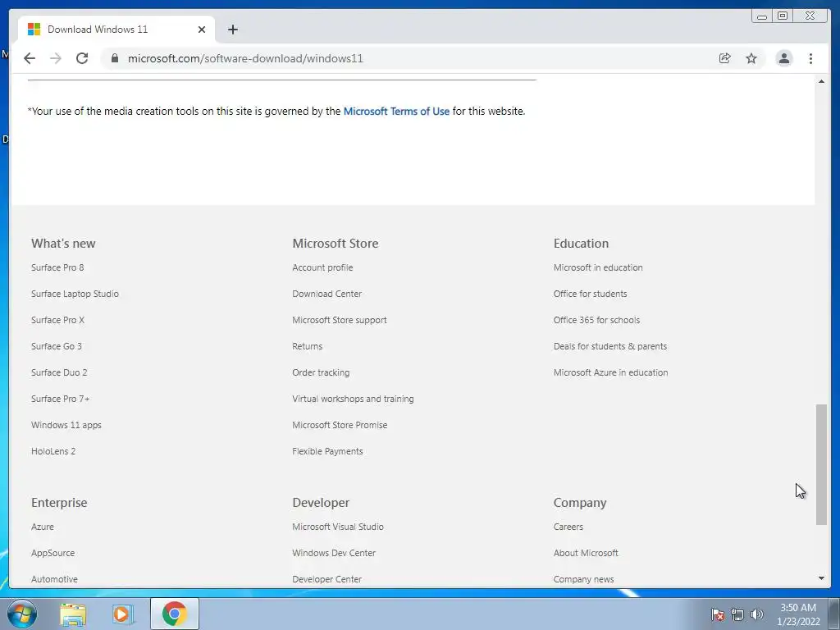Open Office for students link
The height and width of the screenshot is (630, 840).
pyautogui.click(x=591, y=294)
